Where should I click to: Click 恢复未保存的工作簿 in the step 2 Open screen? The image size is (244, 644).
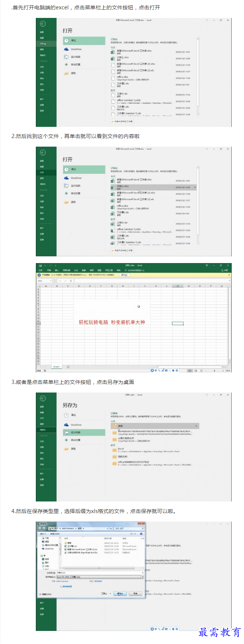(x=122, y=250)
